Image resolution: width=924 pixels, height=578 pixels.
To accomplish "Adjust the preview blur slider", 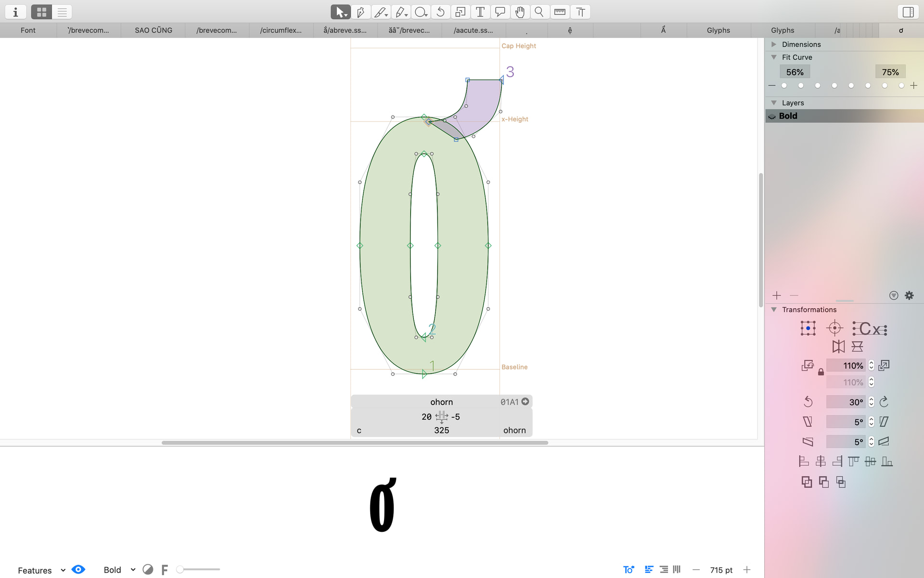I will click(x=198, y=570).
